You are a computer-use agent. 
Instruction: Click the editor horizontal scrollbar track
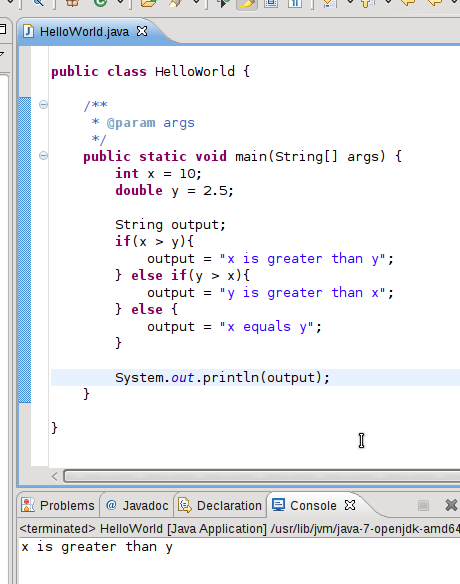point(261,476)
